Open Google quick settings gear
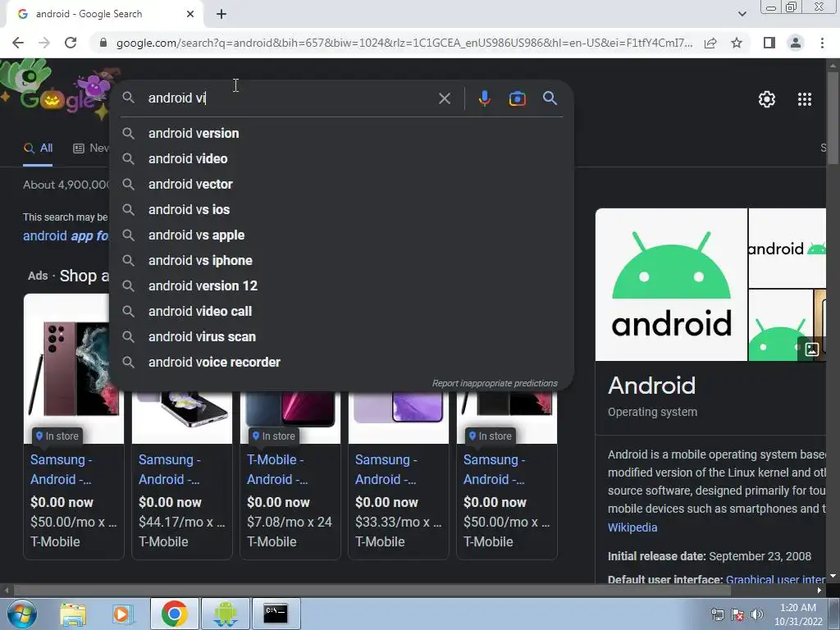 point(767,99)
